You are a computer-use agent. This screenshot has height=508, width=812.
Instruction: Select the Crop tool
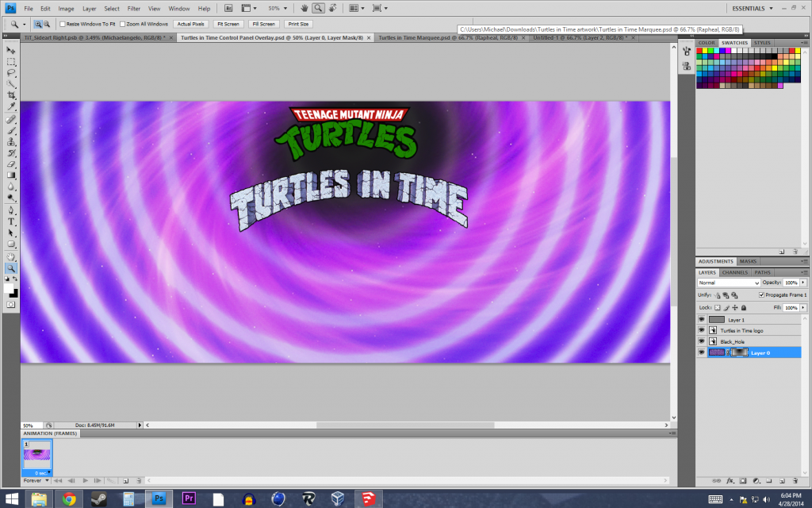pos(11,95)
